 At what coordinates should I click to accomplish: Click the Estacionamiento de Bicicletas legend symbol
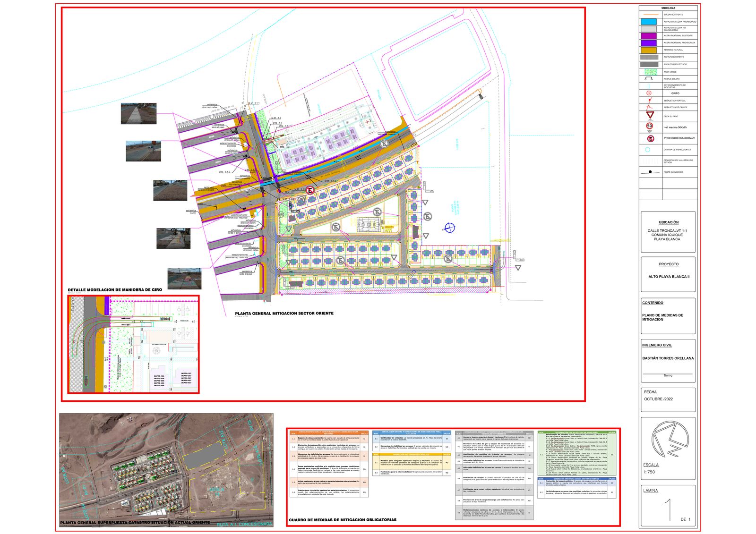click(649, 86)
